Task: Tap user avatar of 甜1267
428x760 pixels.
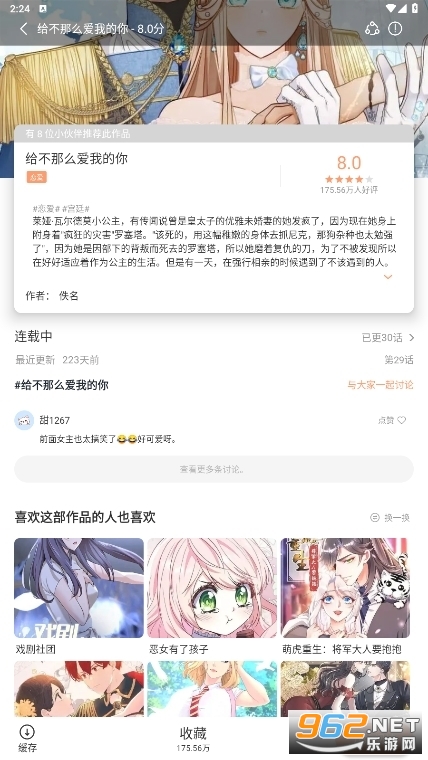Action: (24, 420)
